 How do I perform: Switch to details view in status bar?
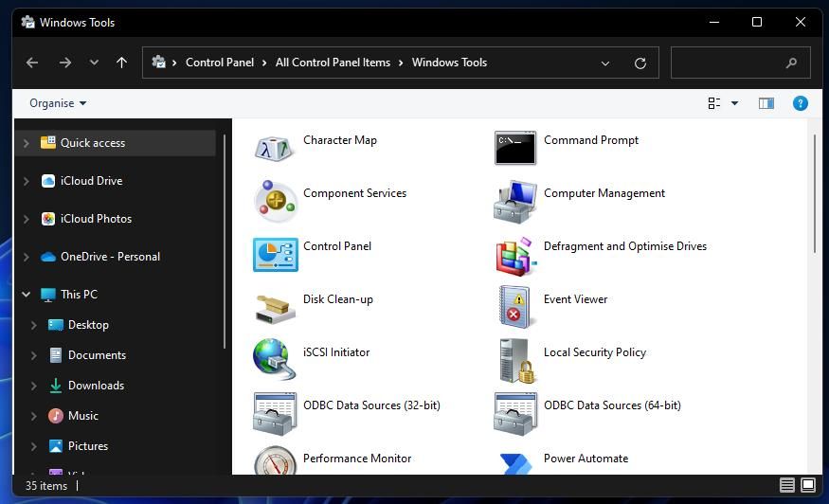coord(787,485)
